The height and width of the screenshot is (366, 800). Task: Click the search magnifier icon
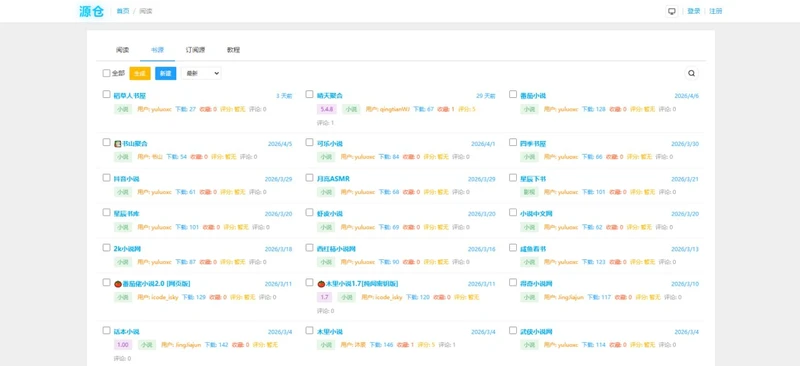(x=691, y=74)
